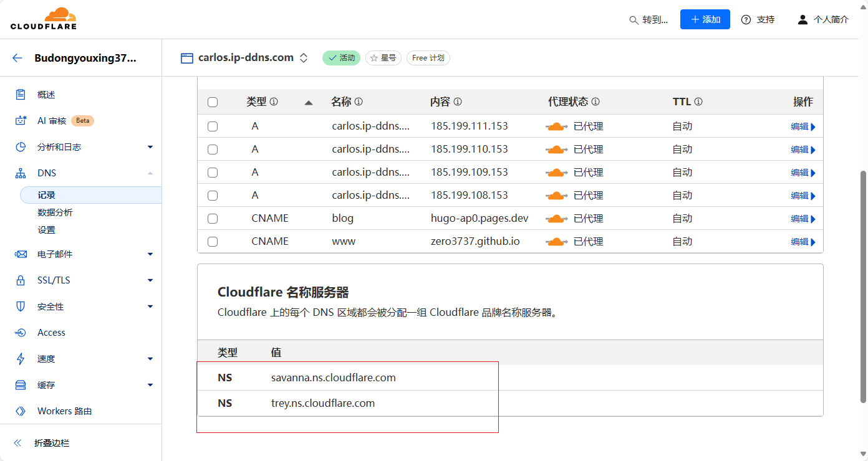Collapse the DNS sidebar section

[150, 173]
